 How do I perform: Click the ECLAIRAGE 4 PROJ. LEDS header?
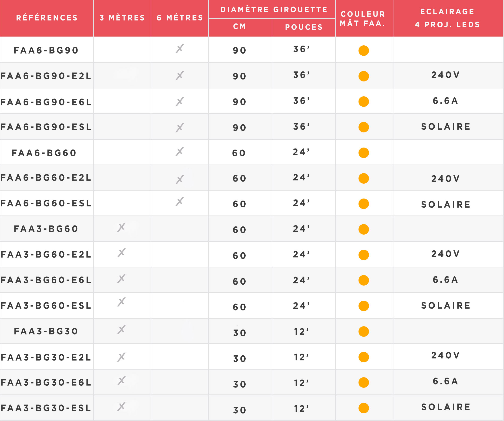pos(447,18)
